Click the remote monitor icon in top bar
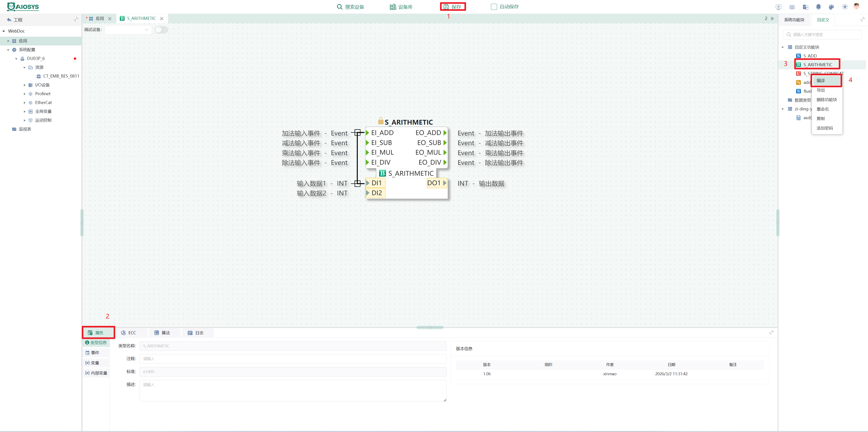Viewport: 868px width, 432px height. click(x=778, y=7)
